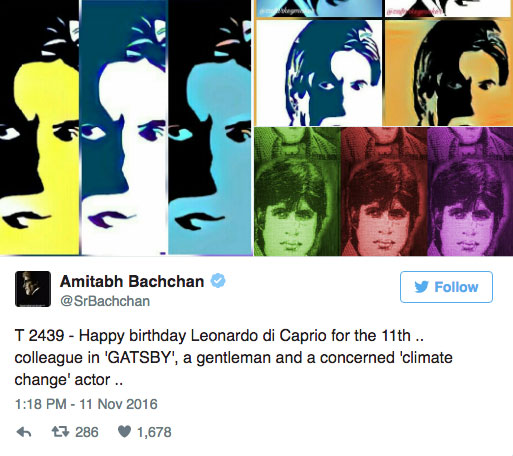Open the purple tinted portrait image
Screen dimensions: 513x456
pyautogui.click(x=470, y=191)
